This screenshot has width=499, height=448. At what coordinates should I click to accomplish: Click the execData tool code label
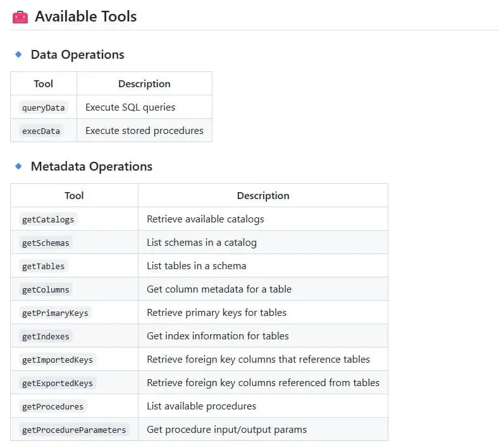(41, 131)
